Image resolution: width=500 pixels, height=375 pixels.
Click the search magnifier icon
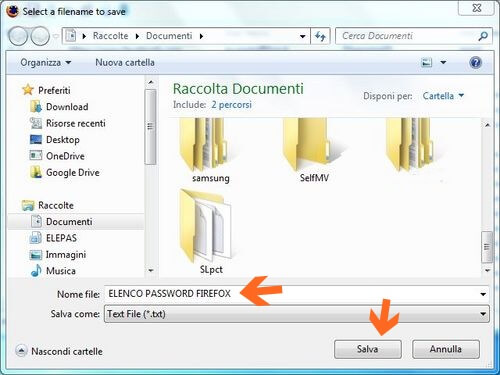483,36
